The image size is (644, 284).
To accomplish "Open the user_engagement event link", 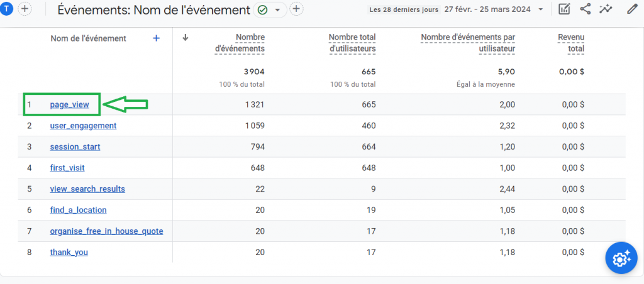I will [x=83, y=126].
